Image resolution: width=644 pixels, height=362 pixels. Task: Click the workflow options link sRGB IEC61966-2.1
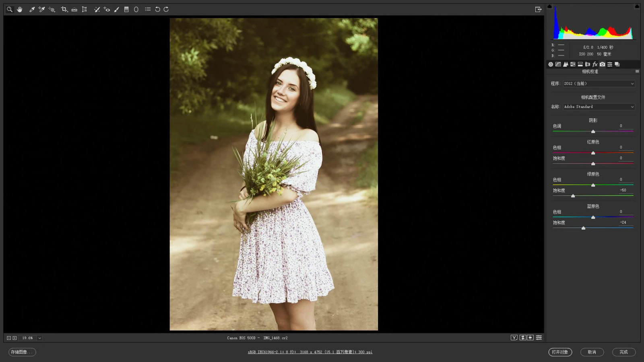coord(310,352)
